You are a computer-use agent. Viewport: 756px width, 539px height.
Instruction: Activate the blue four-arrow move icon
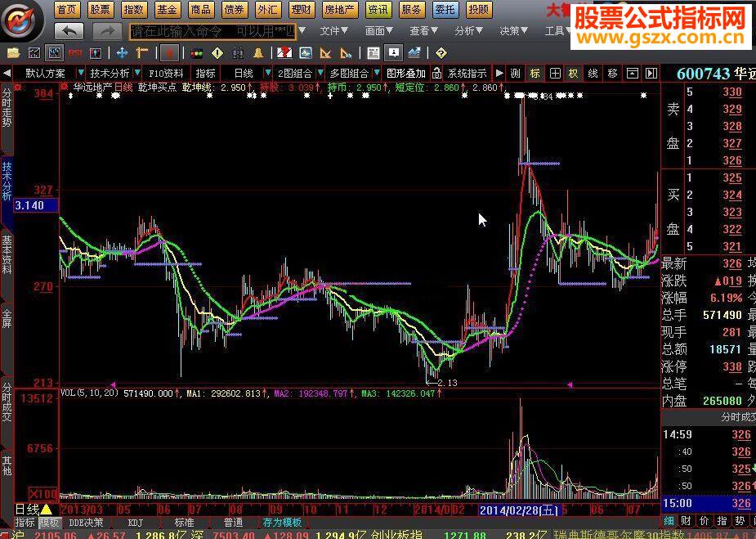pos(122,52)
